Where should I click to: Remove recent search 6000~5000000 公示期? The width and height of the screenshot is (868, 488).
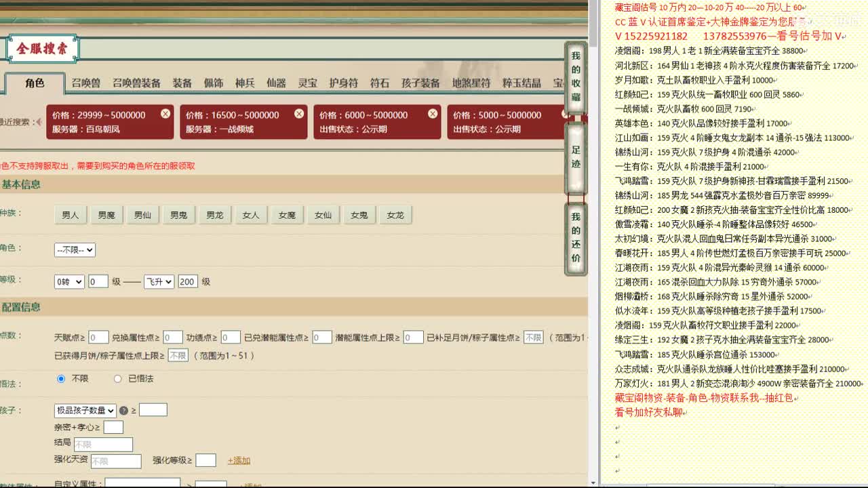[x=433, y=114]
